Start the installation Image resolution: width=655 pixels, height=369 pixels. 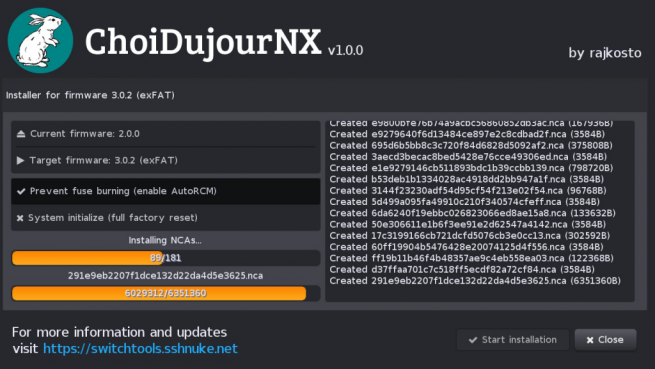click(x=513, y=340)
